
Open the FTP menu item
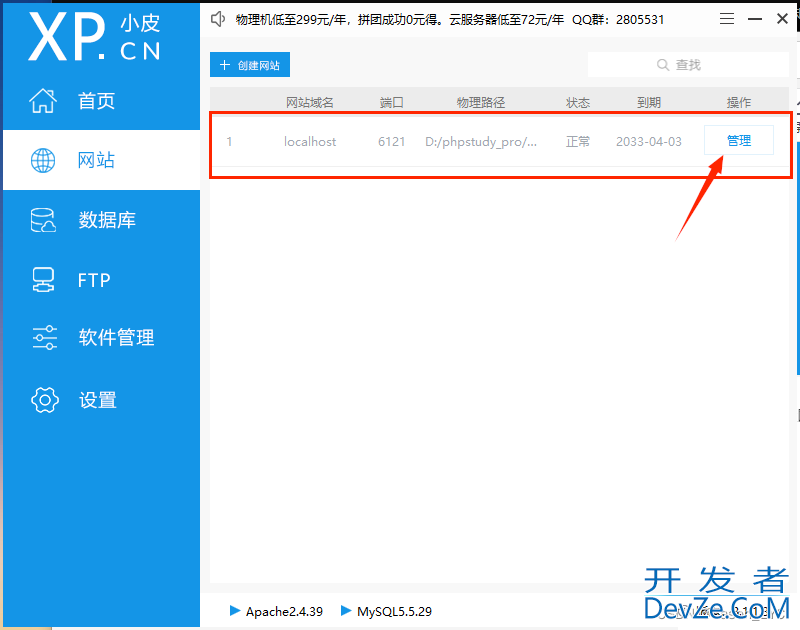point(101,280)
